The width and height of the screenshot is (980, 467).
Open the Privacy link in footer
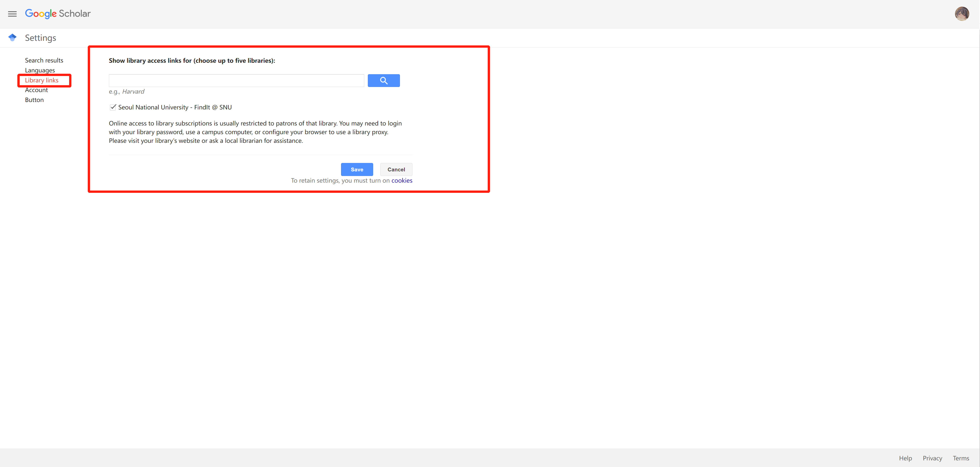tap(933, 458)
